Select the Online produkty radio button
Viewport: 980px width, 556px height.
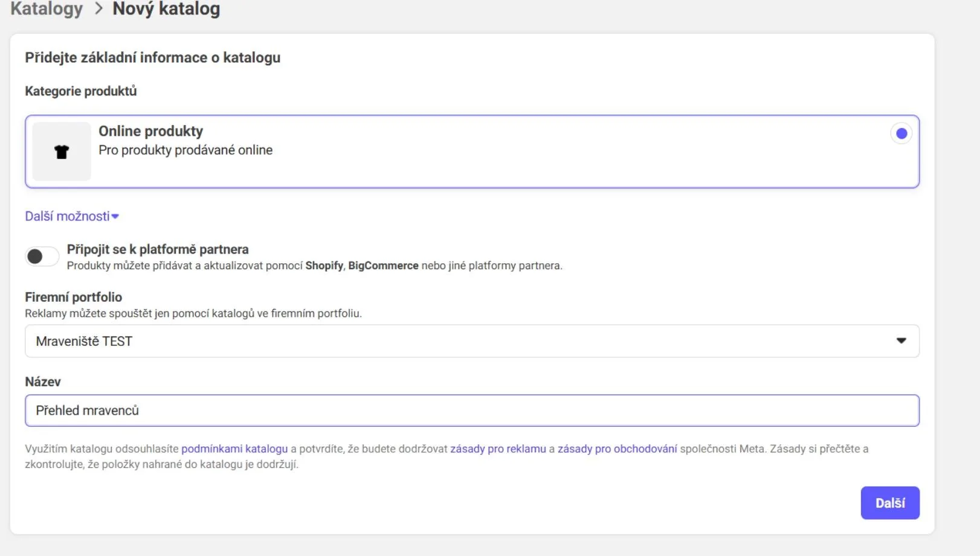[x=901, y=133]
